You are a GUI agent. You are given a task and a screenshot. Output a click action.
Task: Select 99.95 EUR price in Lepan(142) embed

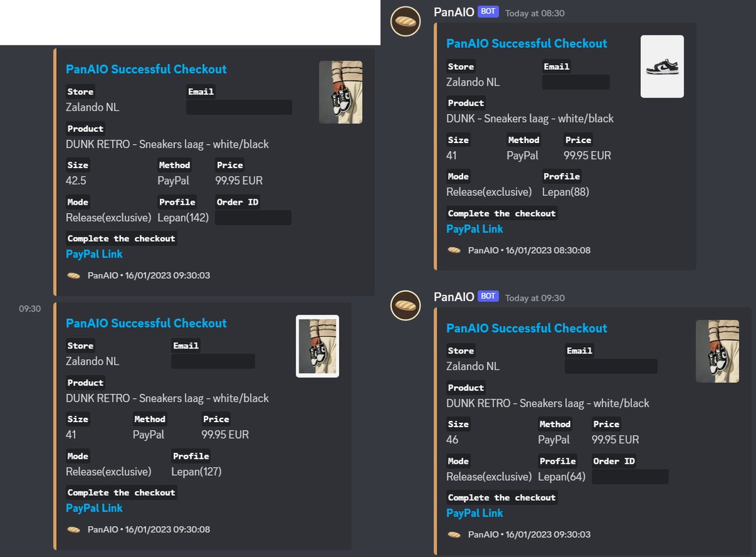(239, 181)
